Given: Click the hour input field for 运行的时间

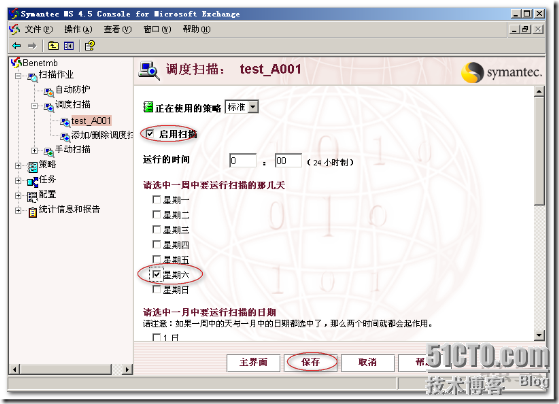Looking at the screenshot, I should coord(243,160).
